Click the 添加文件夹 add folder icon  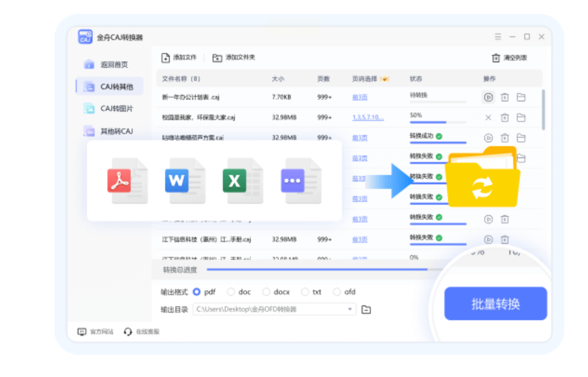tap(217, 58)
